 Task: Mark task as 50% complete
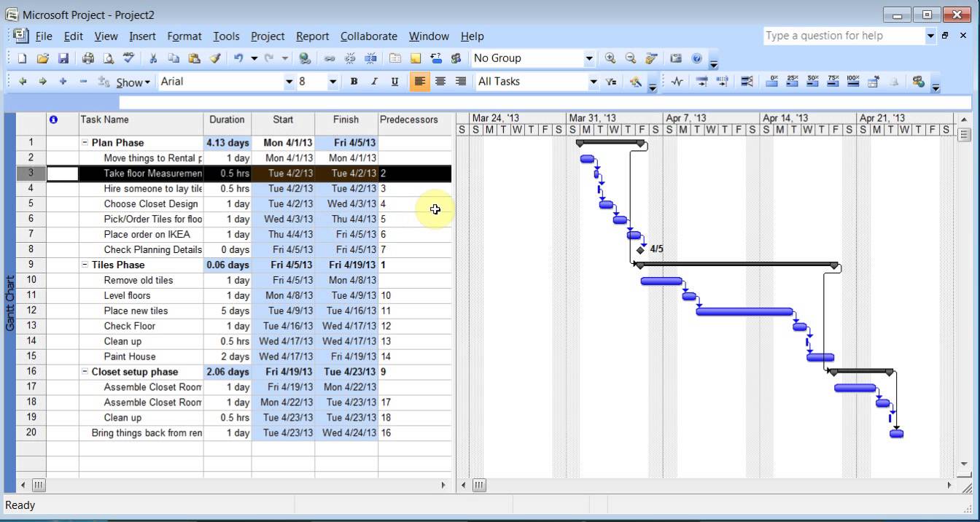(813, 82)
